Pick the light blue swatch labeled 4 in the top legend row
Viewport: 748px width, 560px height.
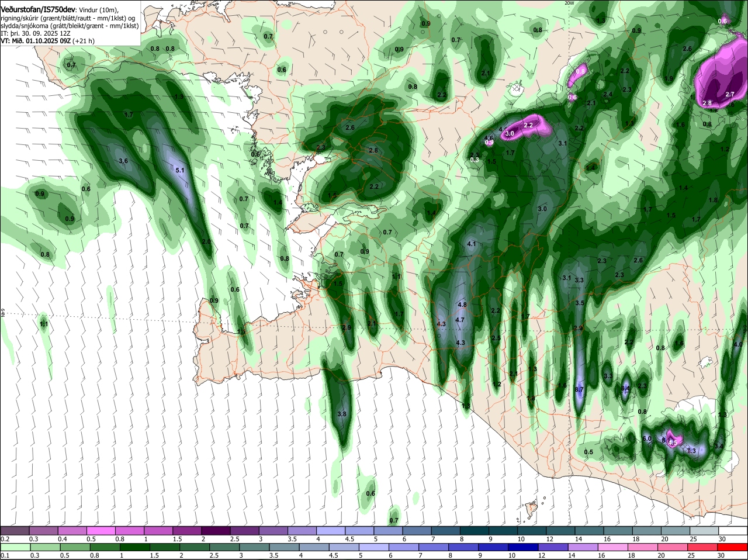332,531
